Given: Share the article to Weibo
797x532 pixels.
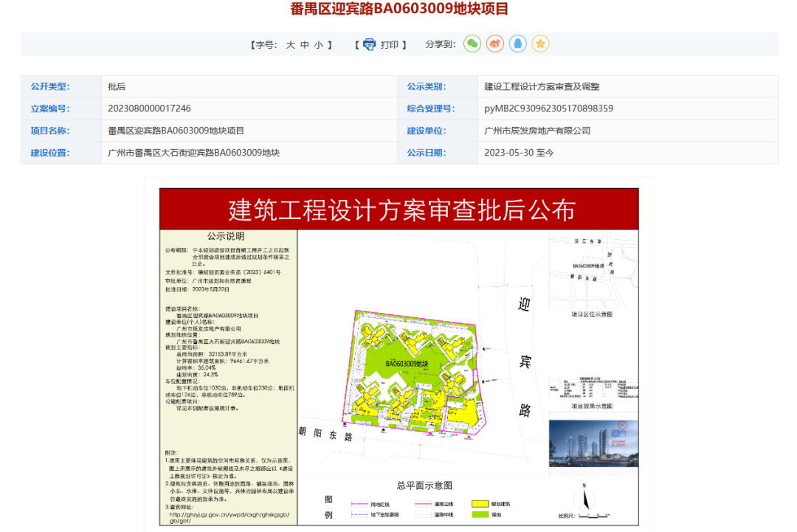Looking at the screenshot, I should click(x=495, y=44).
